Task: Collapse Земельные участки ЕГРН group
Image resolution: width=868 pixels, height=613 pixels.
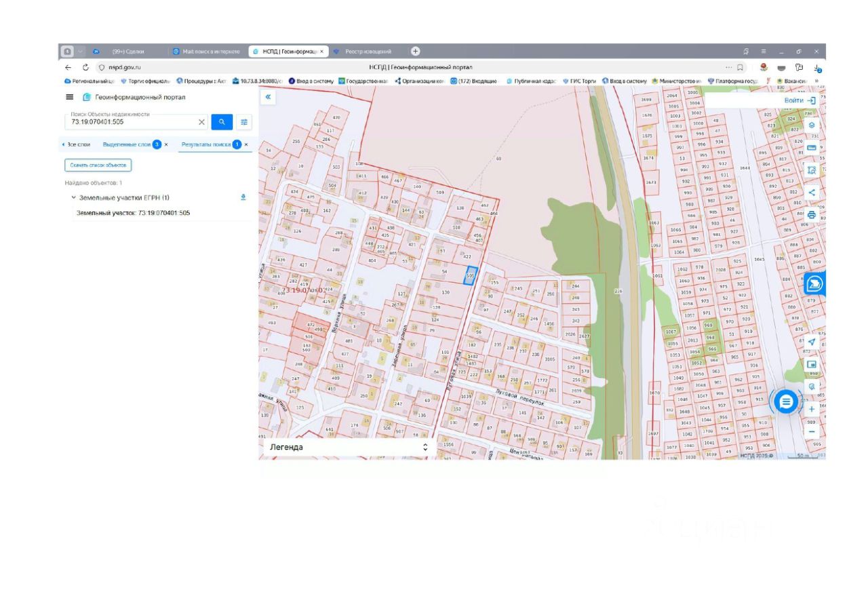Action: tap(73, 197)
